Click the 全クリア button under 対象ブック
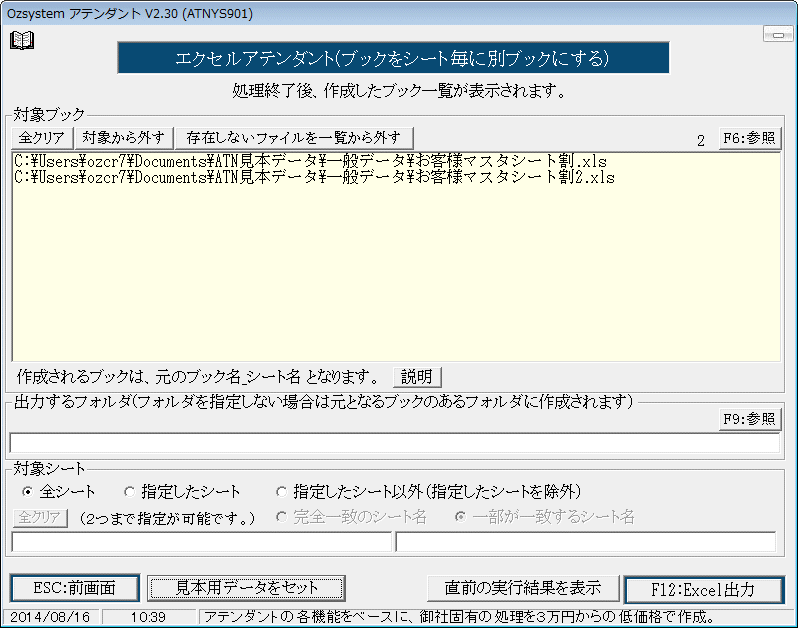The height and width of the screenshot is (628, 798). [x=42, y=138]
